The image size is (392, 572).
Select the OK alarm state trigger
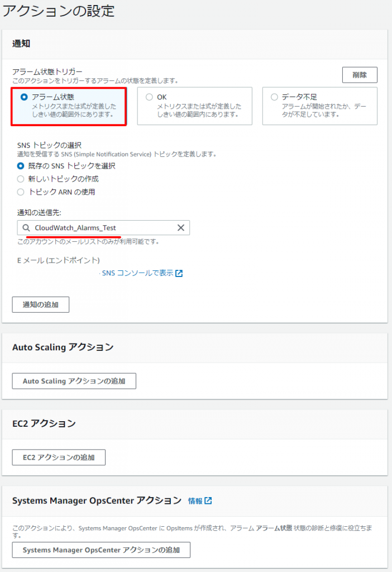pos(149,97)
